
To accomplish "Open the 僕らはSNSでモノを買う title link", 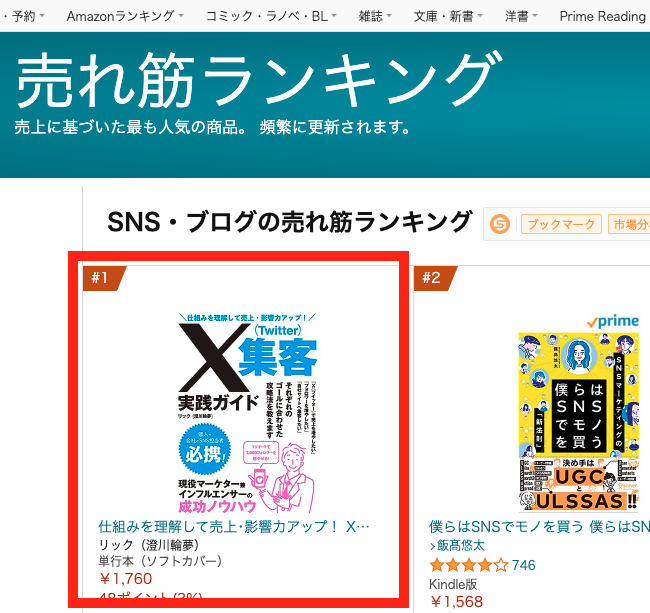I will 539,527.
